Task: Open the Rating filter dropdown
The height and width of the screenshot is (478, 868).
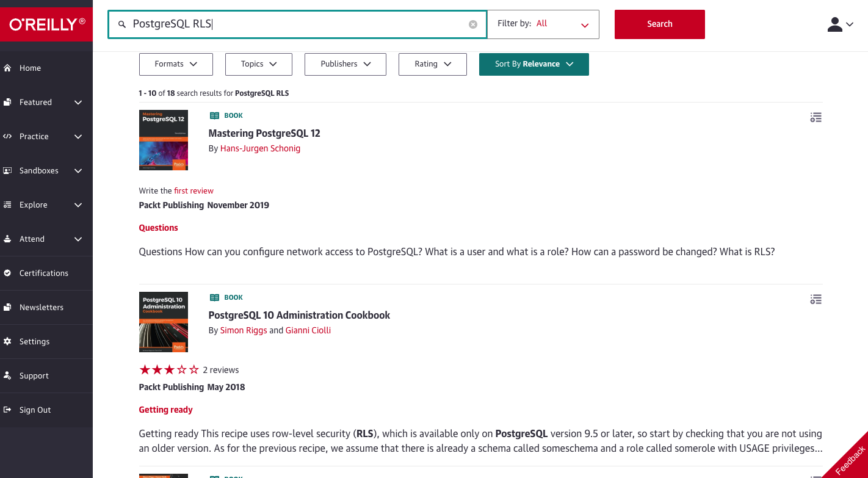Action: [x=433, y=64]
